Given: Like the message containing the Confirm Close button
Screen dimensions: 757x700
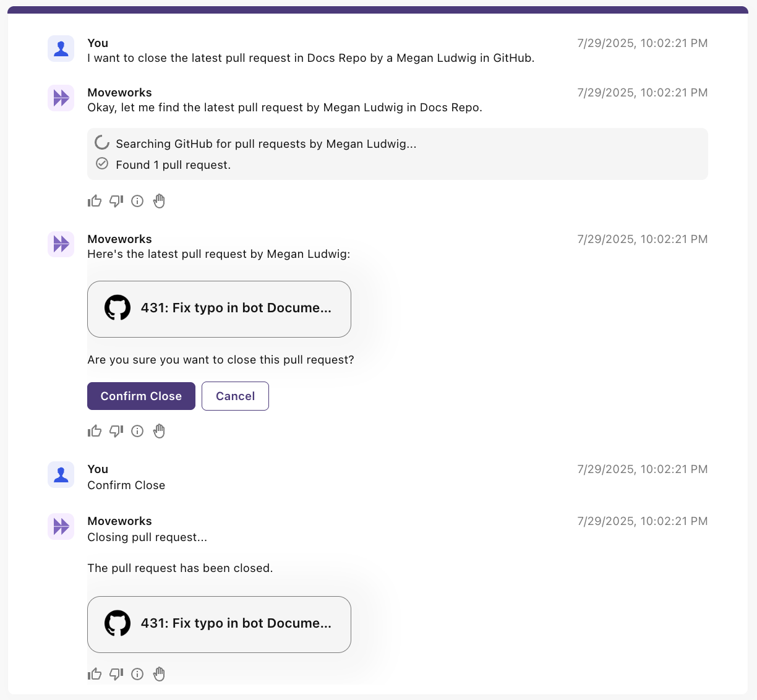Looking at the screenshot, I should click(95, 431).
